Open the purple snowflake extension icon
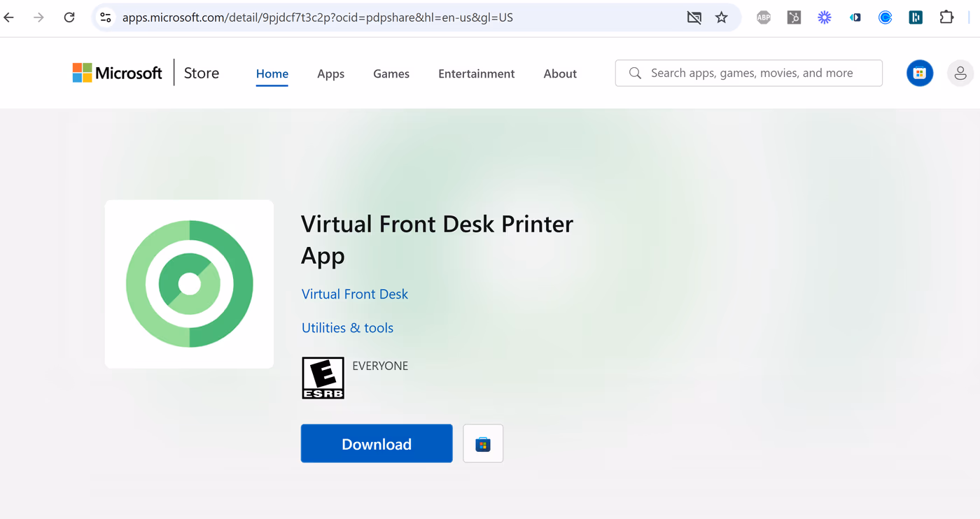Viewport: 980px width, 519px height. pyautogui.click(x=825, y=17)
